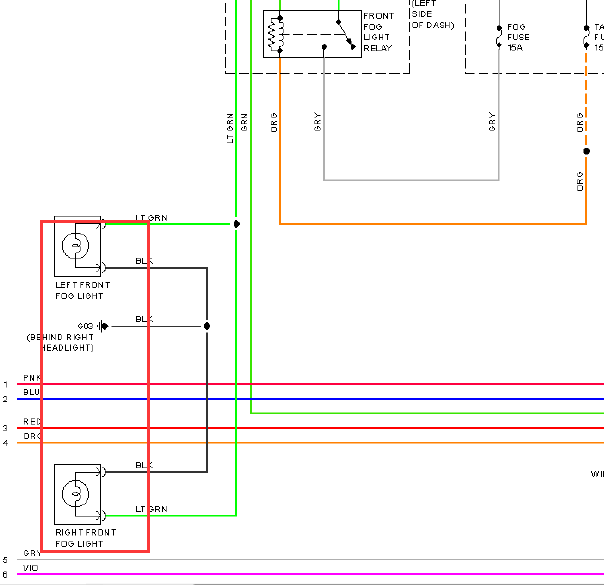This screenshot has height=585, width=604.
Task: Select line number 3 at the left edge
Action: [5, 428]
